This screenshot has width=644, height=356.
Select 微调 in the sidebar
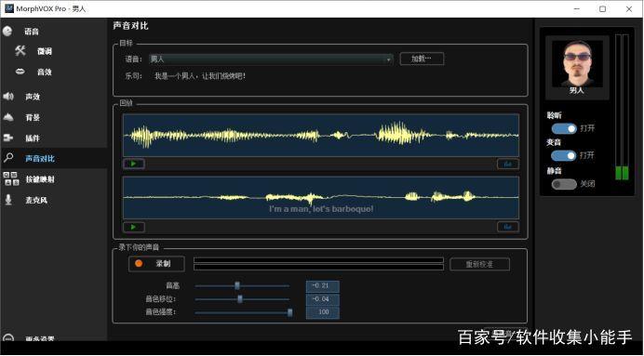(x=45, y=51)
